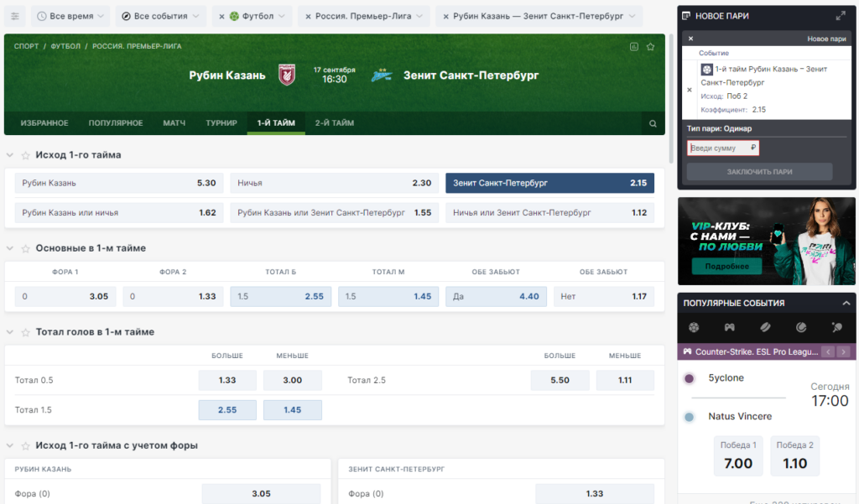
Task: Collapse 'Тотал голов в 1-м тайме' section
Action: [10, 332]
